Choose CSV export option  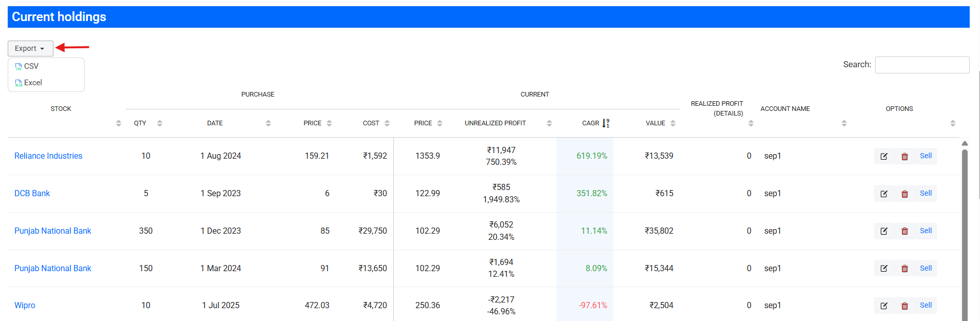click(27, 66)
